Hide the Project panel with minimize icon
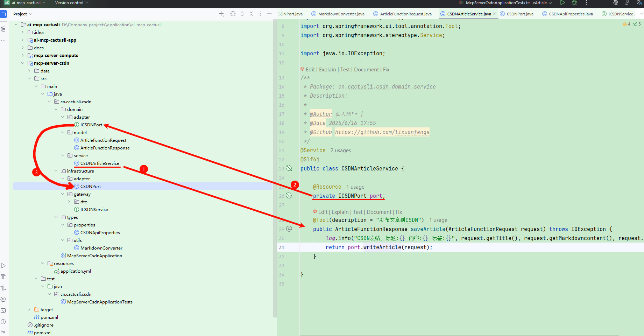 point(269,14)
